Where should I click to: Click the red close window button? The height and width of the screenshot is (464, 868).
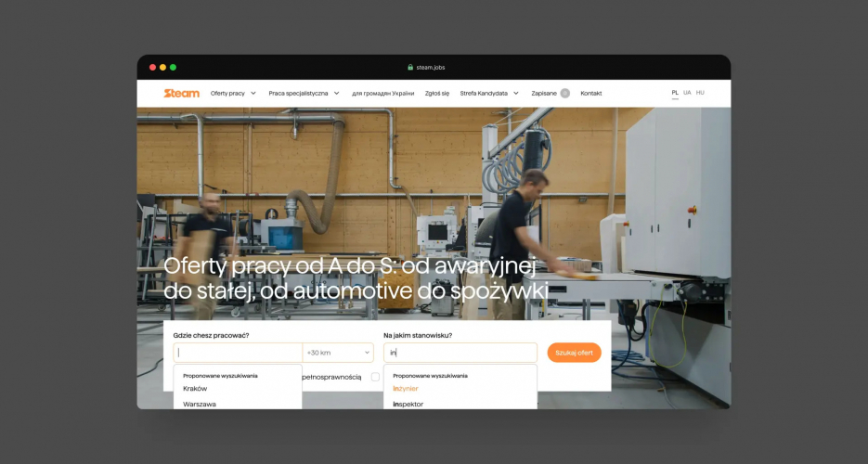[x=153, y=68]
